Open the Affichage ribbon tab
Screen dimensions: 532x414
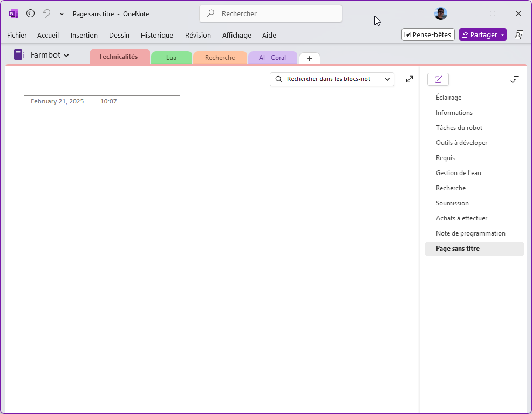(x=236, y=35)
